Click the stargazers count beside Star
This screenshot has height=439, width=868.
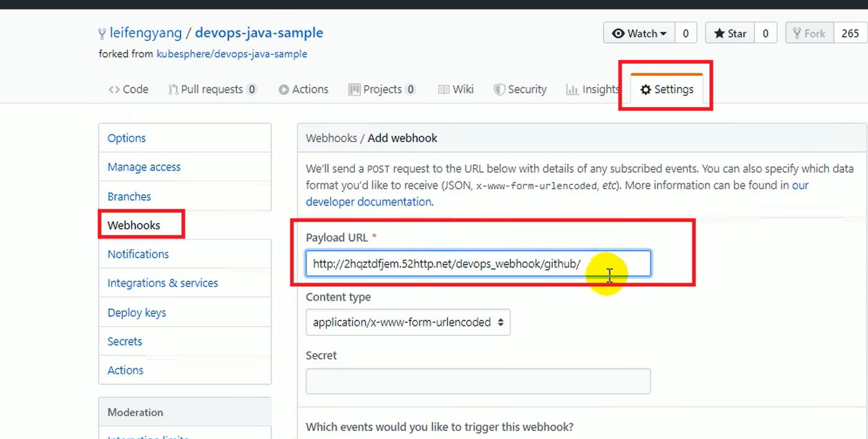tap(766, 33)
